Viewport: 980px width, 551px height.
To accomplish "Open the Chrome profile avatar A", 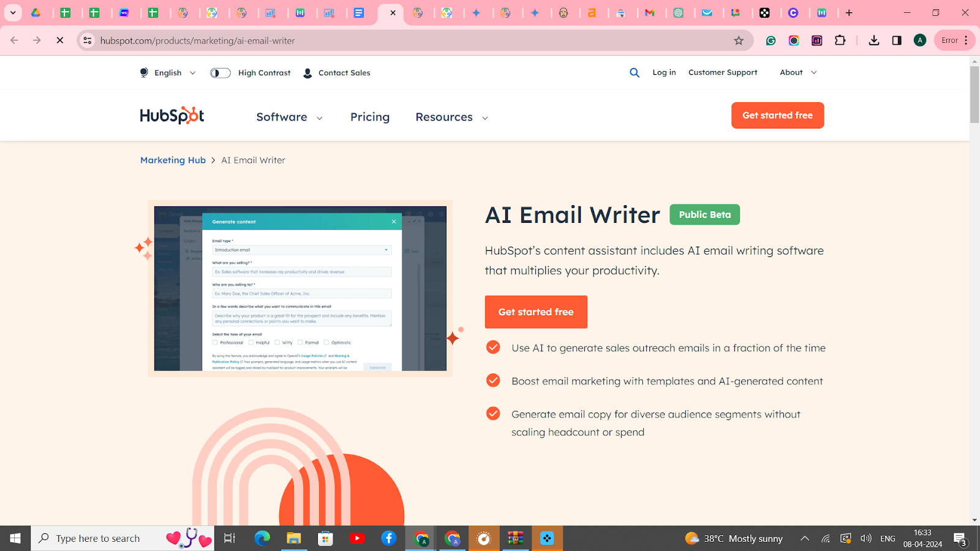I will pos(919,40).
